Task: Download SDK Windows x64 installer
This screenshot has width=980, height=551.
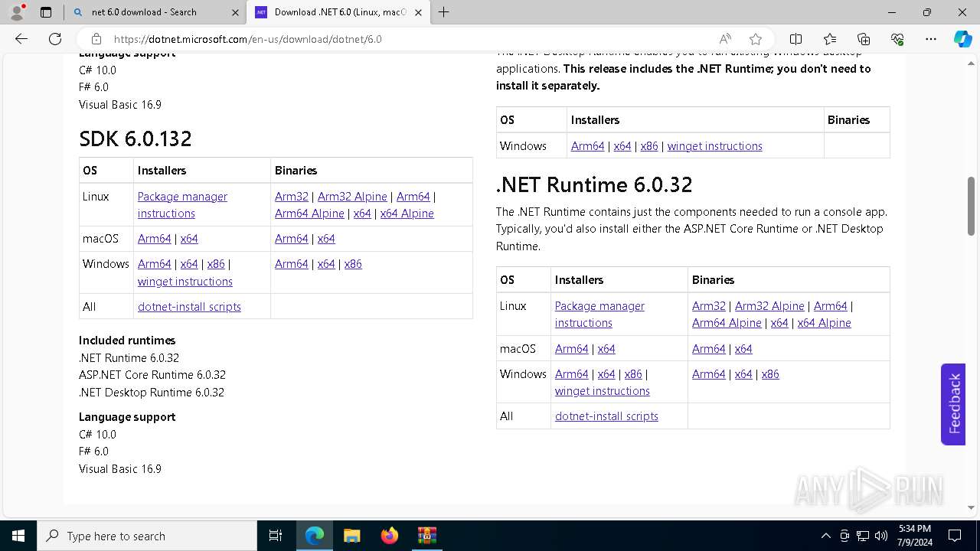Action: point(189,264)
